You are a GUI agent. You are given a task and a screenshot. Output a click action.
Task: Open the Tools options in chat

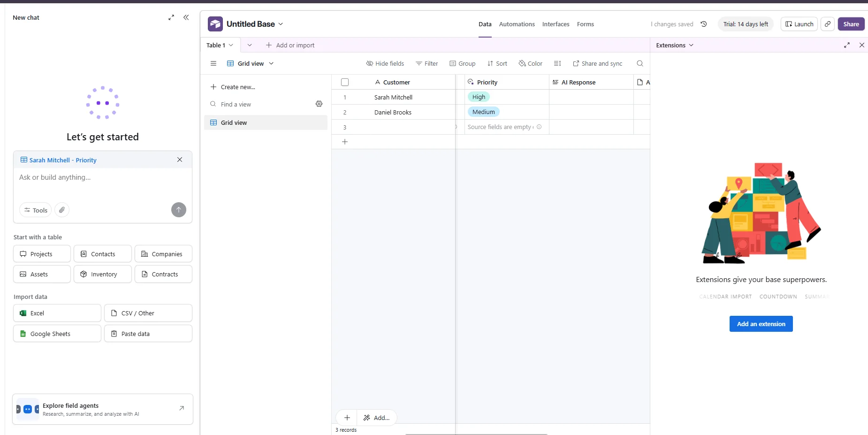pyautogui.click(x=36, y=210)
